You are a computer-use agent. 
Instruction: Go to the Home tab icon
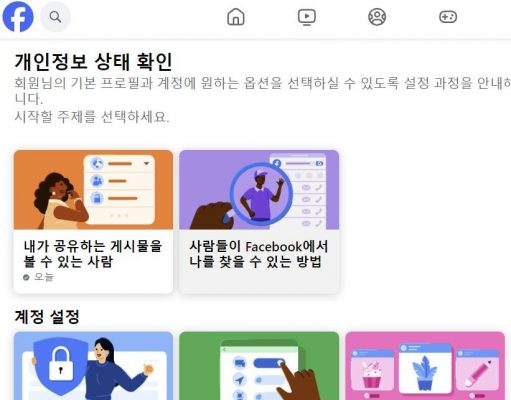236,17
